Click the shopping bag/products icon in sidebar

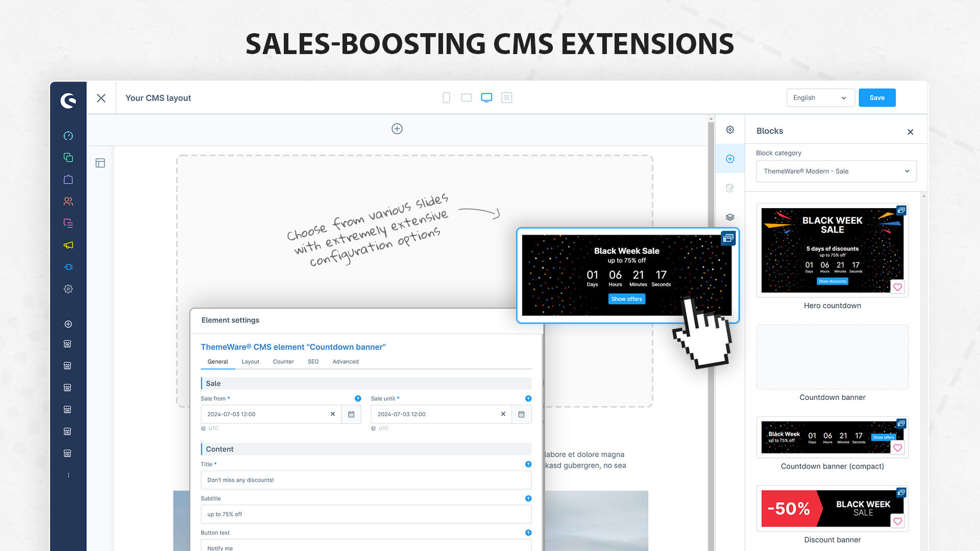pyautogui.click(x=68, y=179)
